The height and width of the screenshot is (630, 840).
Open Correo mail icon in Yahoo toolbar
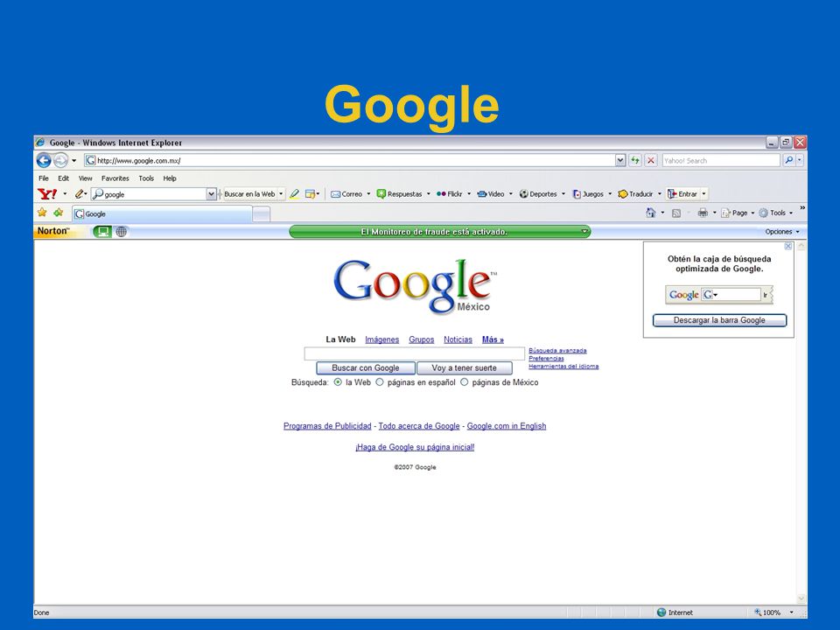click(336, 194)
